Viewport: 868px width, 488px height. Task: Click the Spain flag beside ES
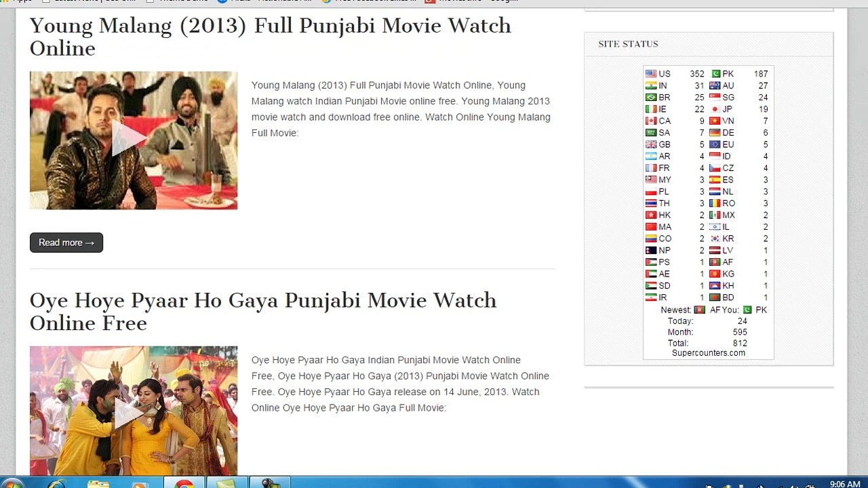pos(715,180)
